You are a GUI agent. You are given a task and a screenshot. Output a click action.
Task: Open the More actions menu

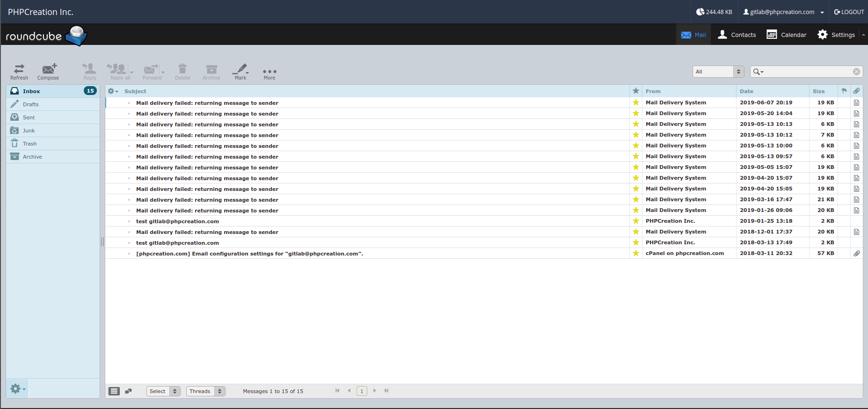(x=270, y=73)
